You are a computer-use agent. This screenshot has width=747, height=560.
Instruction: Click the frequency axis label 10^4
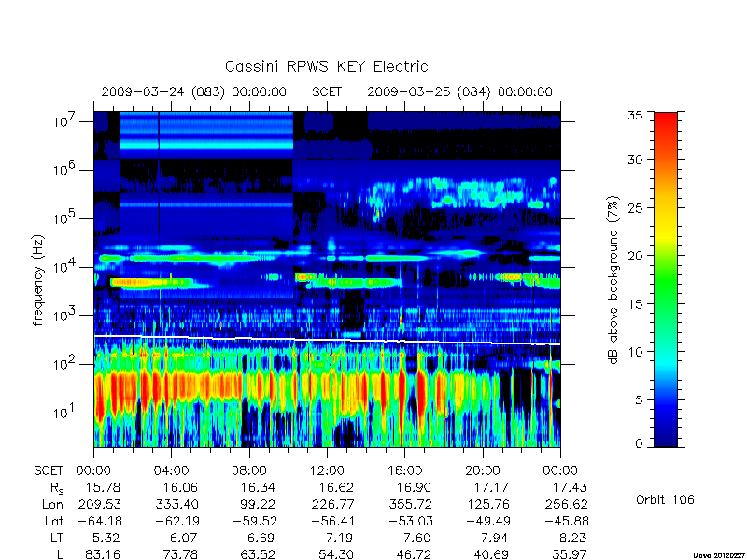(x=63, y=267)
